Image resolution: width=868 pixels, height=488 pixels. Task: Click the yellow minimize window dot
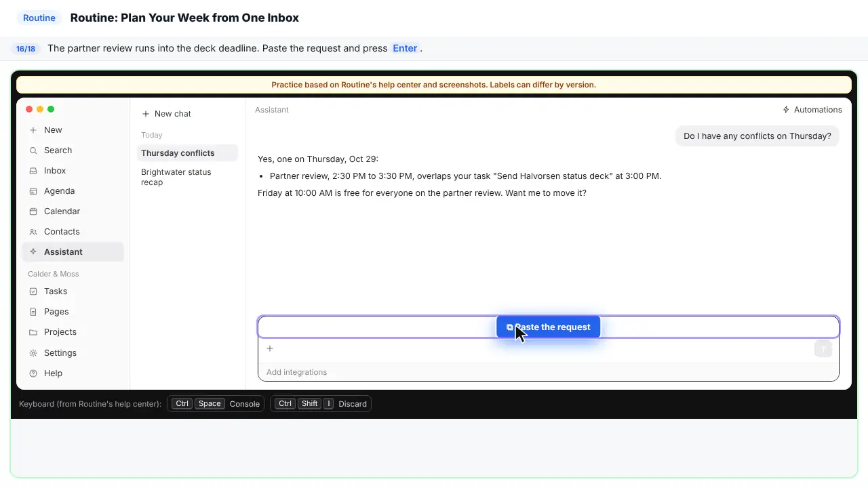pos(40,109)
